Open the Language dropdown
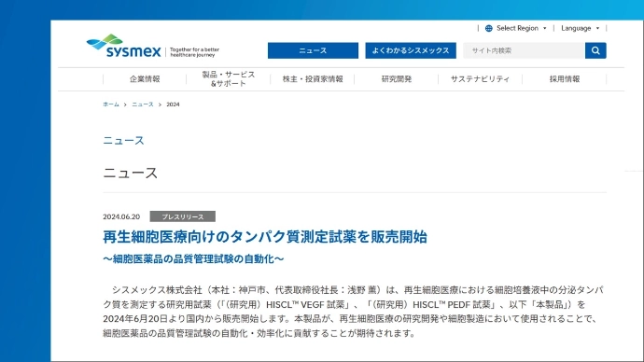This screenshot has width=644, height=362. coord(580,28)
